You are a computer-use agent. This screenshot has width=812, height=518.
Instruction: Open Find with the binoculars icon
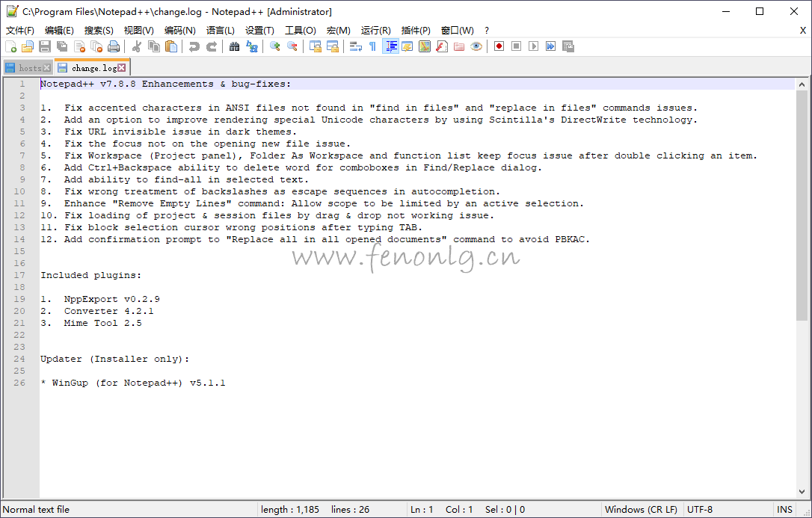[x=235, y=46]
